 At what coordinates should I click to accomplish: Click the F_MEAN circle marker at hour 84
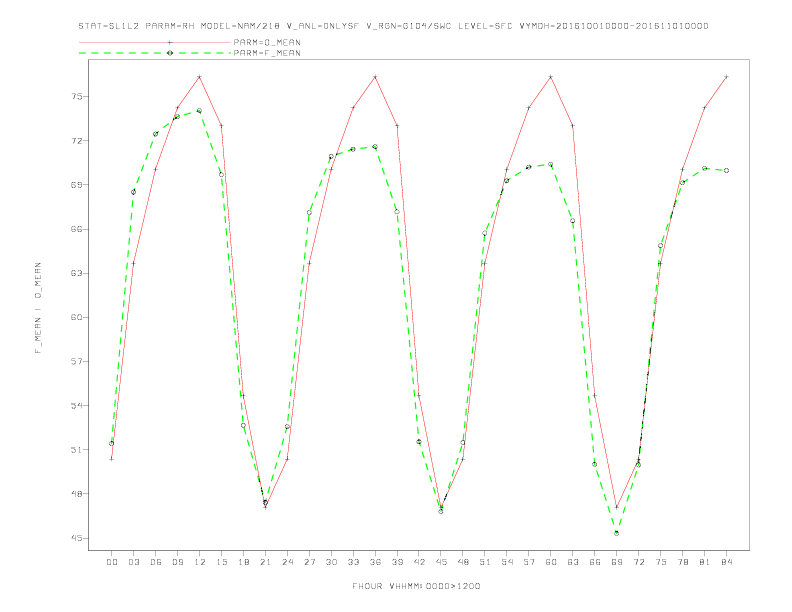point(726,171)
